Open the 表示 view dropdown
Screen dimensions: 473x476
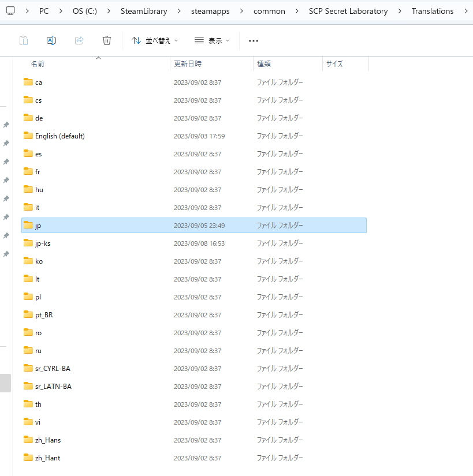click(212, 40)
